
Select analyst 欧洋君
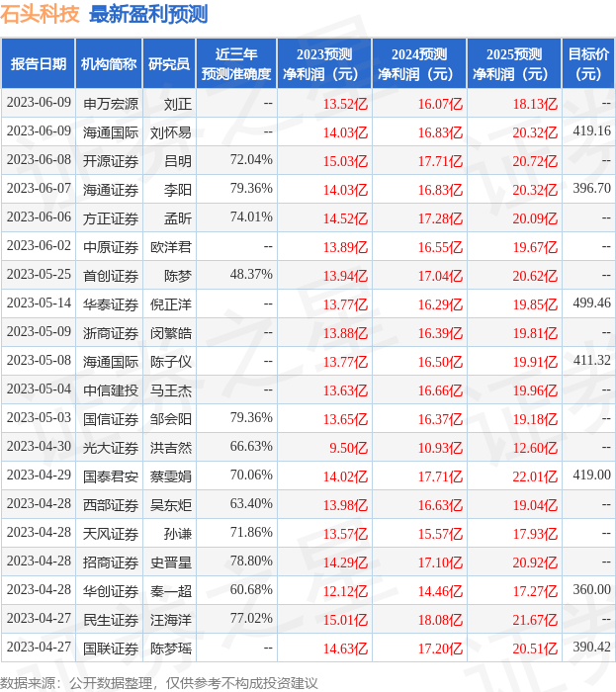pos(171,247)
